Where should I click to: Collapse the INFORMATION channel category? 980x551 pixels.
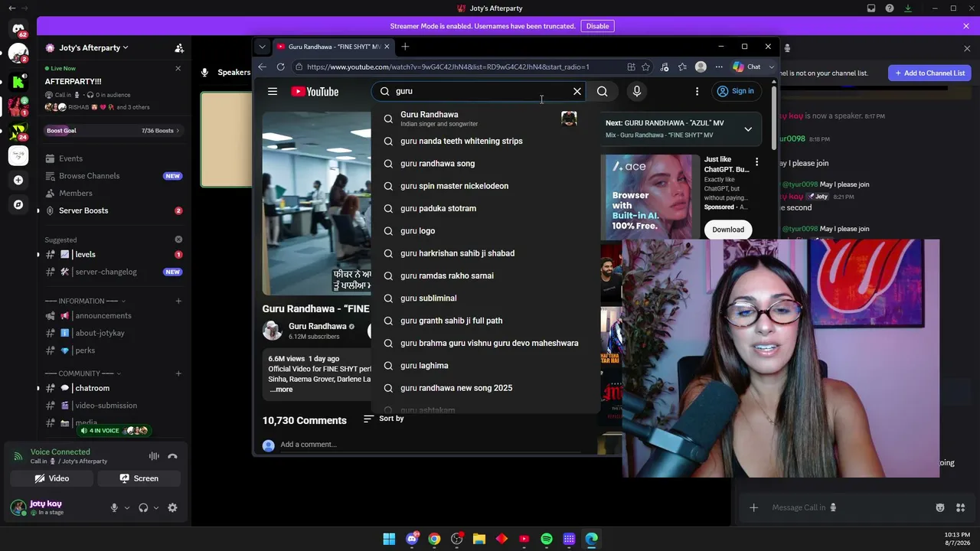[x=85, y=301]
